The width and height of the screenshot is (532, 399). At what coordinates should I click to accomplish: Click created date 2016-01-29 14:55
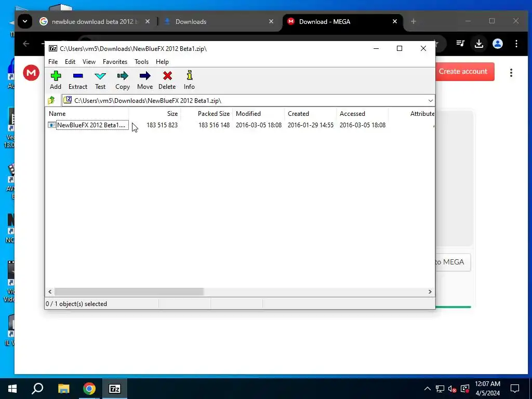coord(311,125)
